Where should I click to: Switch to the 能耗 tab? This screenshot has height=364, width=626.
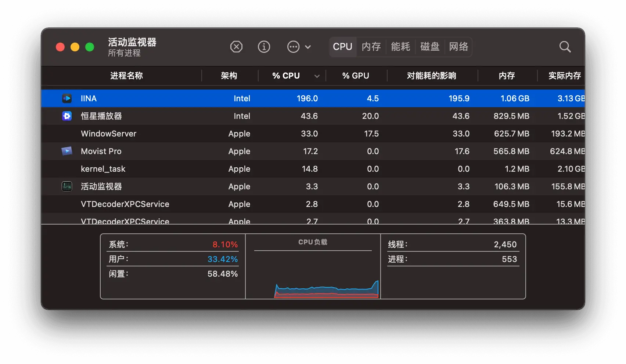tap(400, 47)
